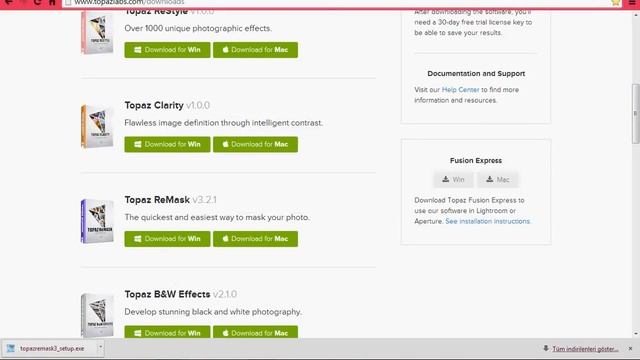640x360 pixels.
Task: Click the Topaz B&W Effects title text
Action: pos(167,294)
